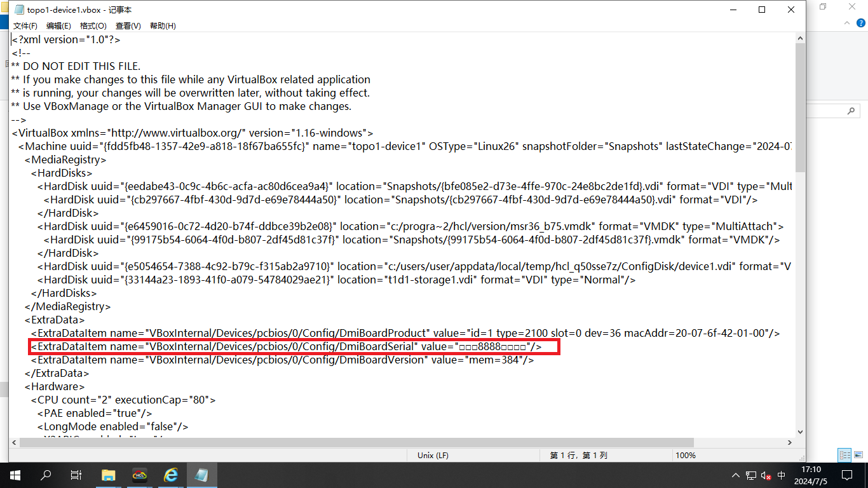Open the 编辑(E) menu

coord(58,26)
